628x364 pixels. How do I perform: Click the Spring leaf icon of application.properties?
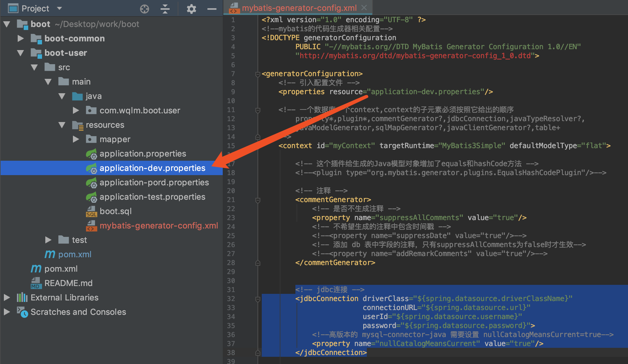91,154
